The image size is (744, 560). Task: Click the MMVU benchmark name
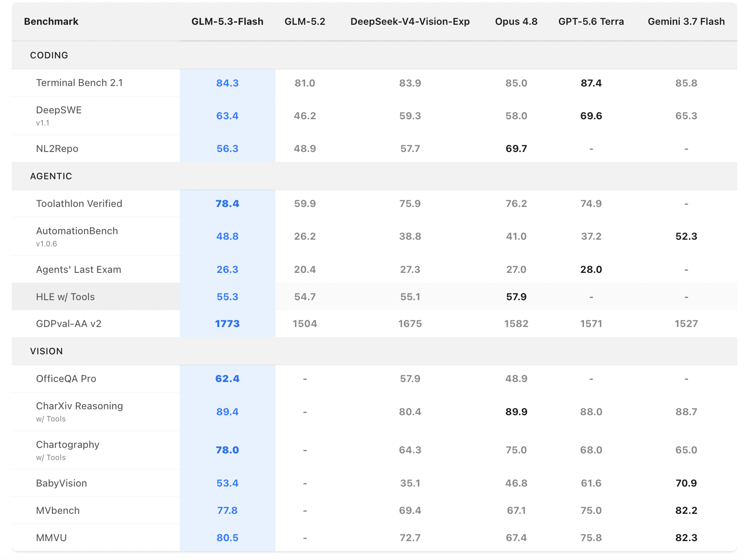coord(51,538)
